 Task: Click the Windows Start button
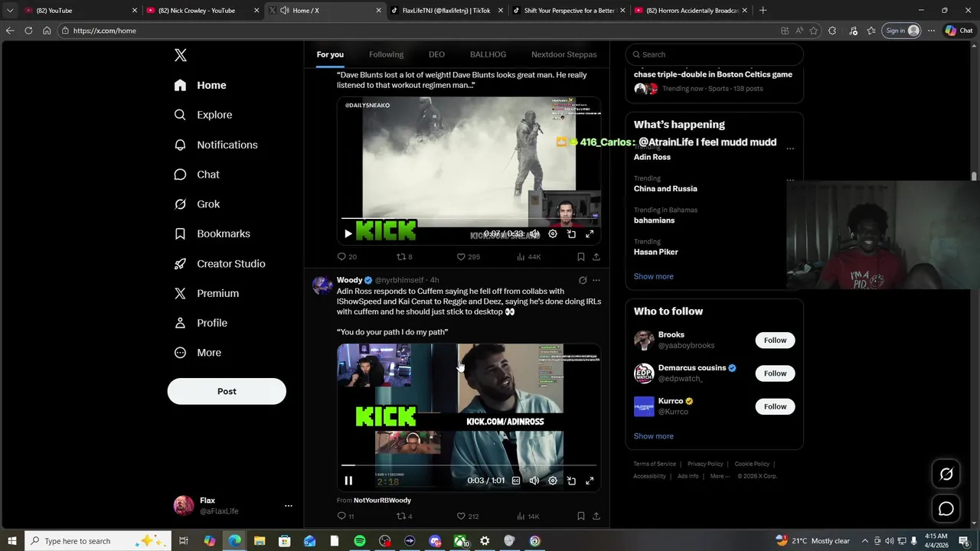pos(12,541)
